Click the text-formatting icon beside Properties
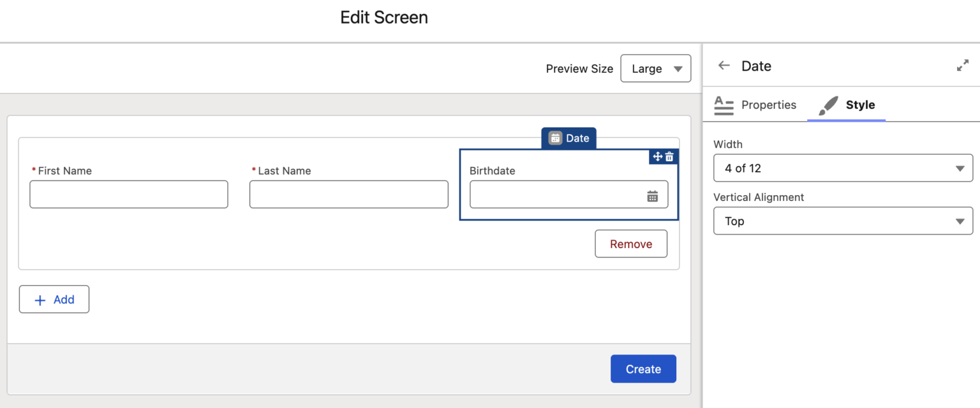 [x=724, y=105]
